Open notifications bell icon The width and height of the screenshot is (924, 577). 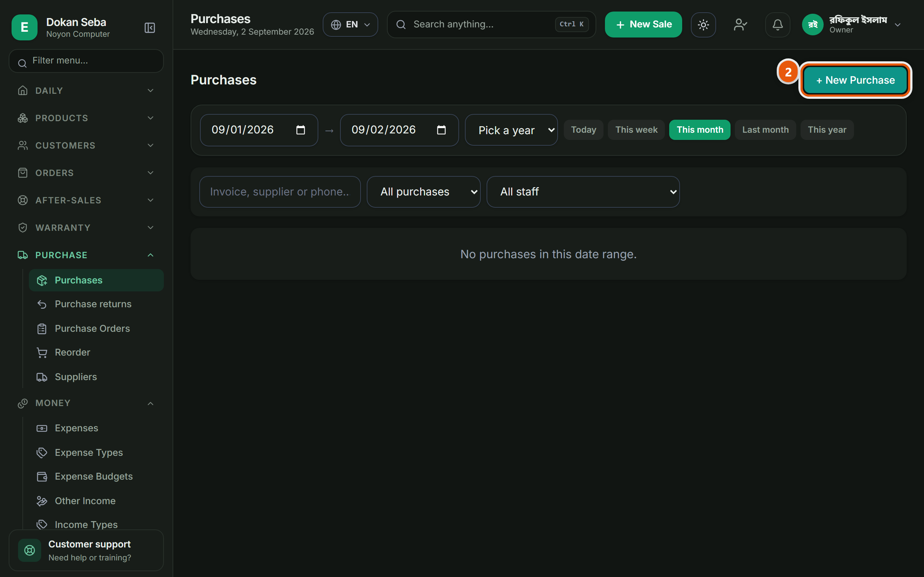click(777, 25)
